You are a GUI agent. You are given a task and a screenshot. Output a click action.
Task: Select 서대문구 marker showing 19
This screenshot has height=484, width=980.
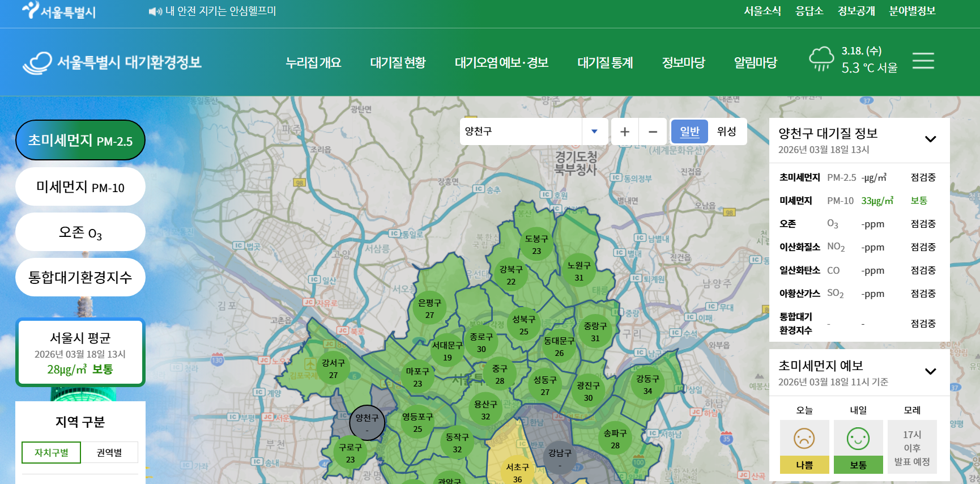point(448,351)
